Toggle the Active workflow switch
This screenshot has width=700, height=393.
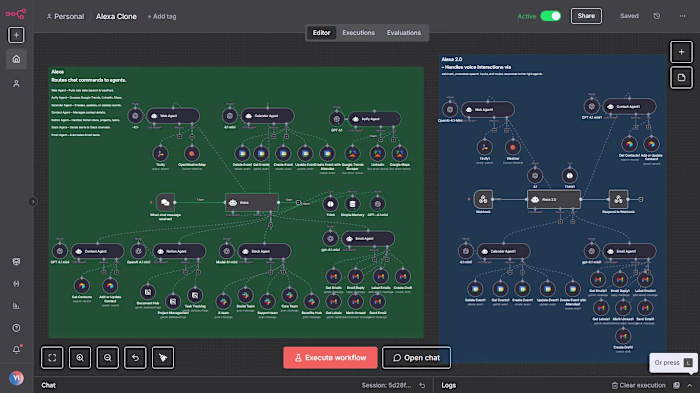[550, 16]
